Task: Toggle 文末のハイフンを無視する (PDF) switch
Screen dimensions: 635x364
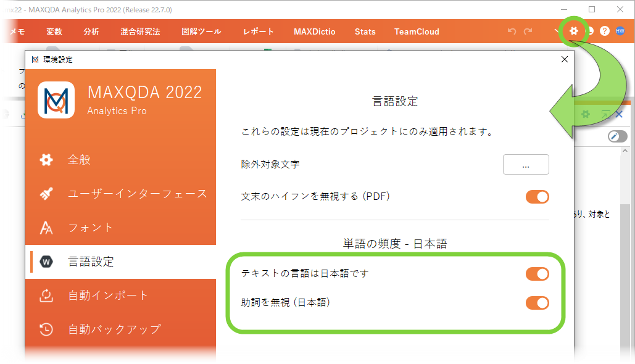Action: pos(537,197)
